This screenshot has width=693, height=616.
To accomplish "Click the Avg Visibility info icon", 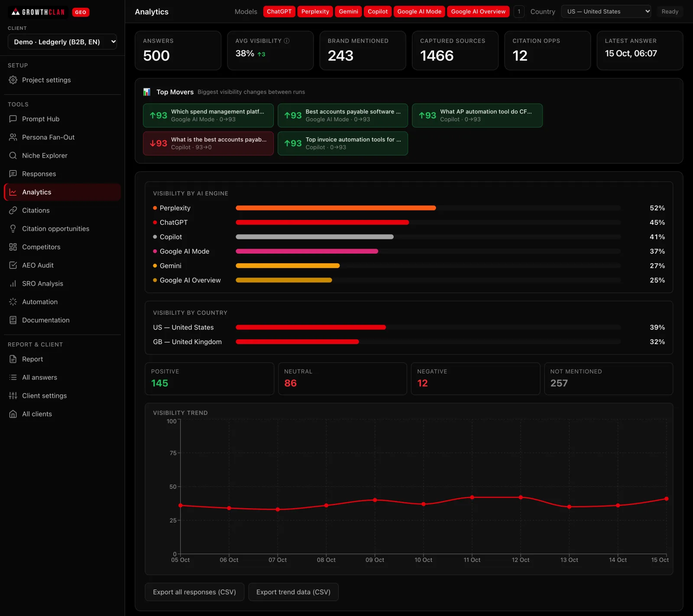I will click(287, 41).
